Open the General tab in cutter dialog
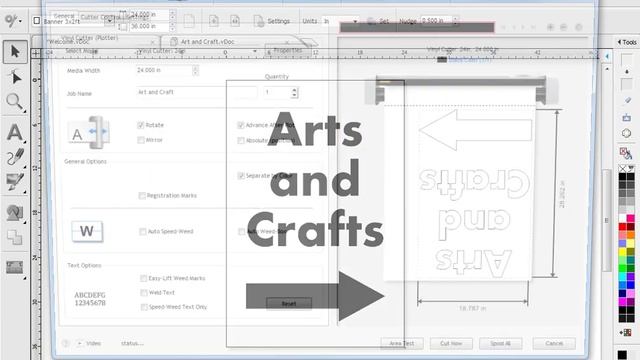Viewport: 640px width, 360px height. click(x=64, y=16)
